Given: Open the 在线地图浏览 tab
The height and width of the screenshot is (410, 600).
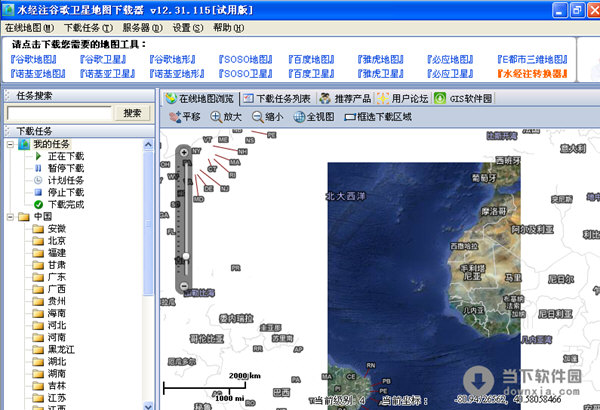Looking at the screenshot, I should [x=200, y=99].
